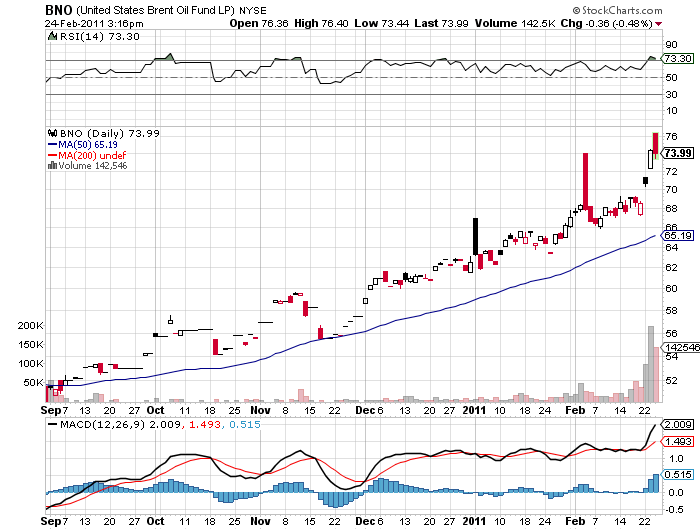
Task: Click the MA(50) 65.19 legend text
Action: (x=88, y=145)
